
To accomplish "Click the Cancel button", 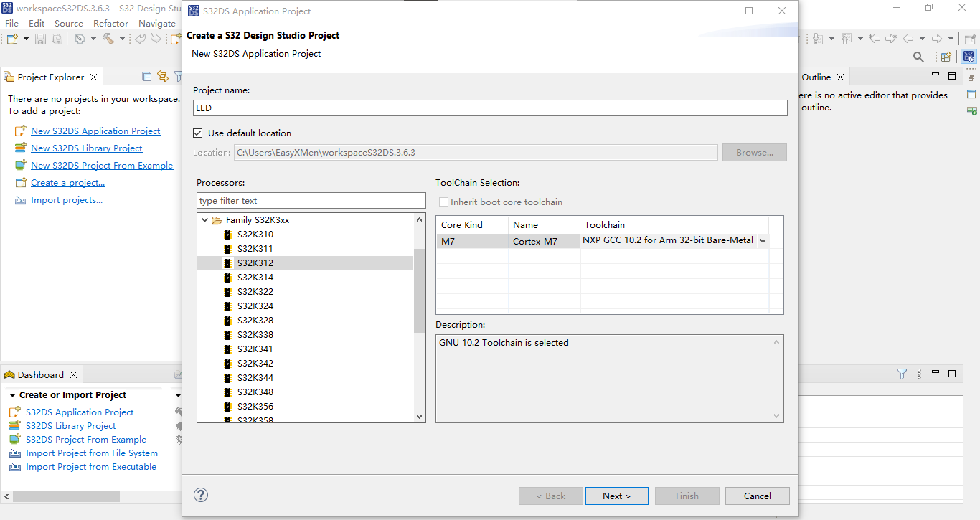I will click(x=758, y=496).
